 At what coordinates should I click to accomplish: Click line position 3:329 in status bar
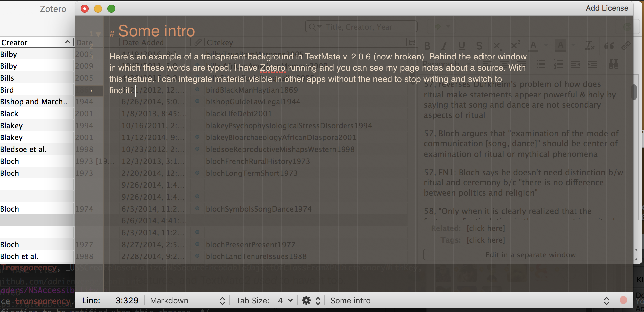click(127, 301)
